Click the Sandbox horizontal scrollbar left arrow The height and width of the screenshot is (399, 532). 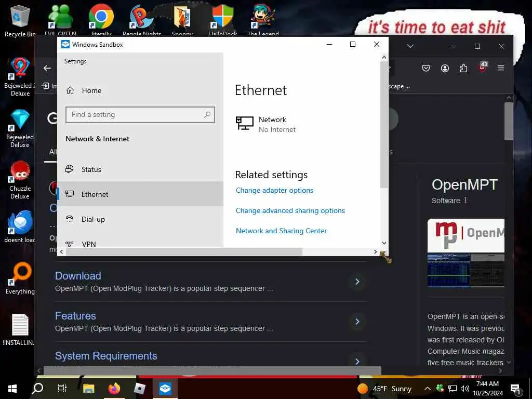coord(61,252)
